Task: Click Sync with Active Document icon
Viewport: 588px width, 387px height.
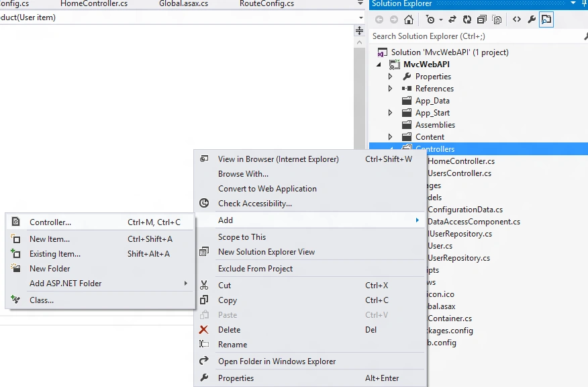Action: coord(452,19)
